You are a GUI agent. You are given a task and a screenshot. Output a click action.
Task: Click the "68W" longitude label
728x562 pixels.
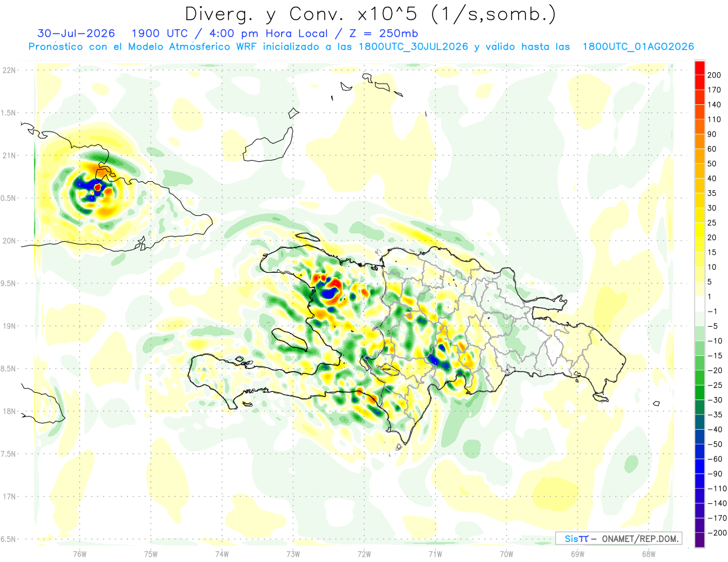pos(649,554)
